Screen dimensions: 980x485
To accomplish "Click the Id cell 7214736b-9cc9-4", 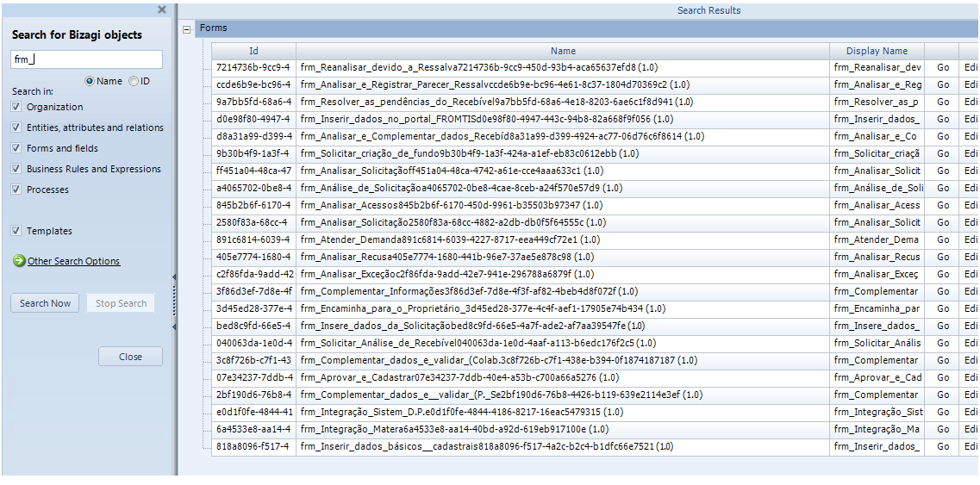I will pyautogui.click(x=253, y=67).
